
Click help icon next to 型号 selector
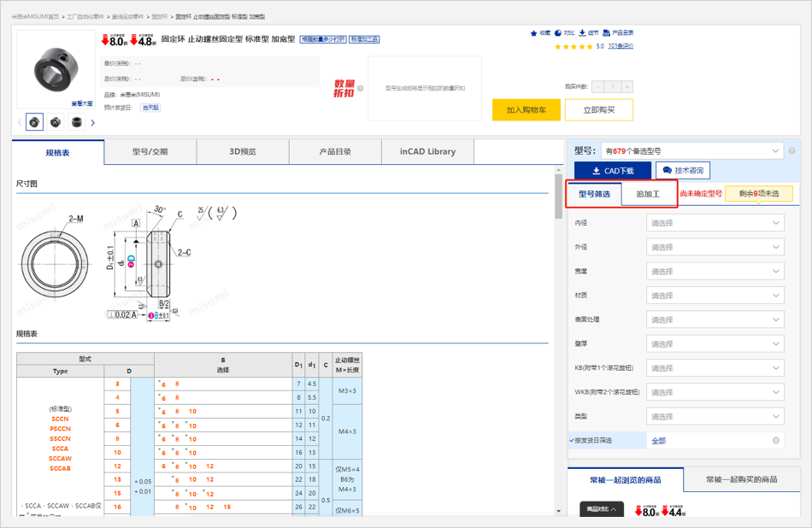click(791, 151)
